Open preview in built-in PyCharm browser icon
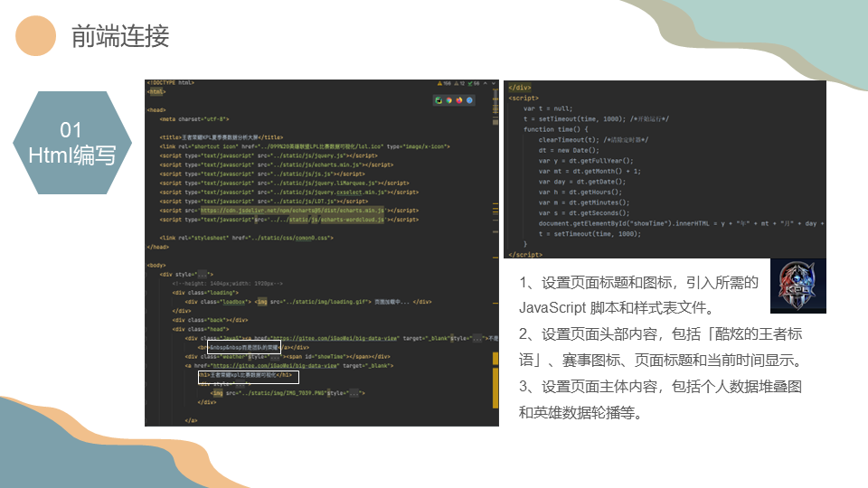 pyautogui.click(x=439, y=100)
